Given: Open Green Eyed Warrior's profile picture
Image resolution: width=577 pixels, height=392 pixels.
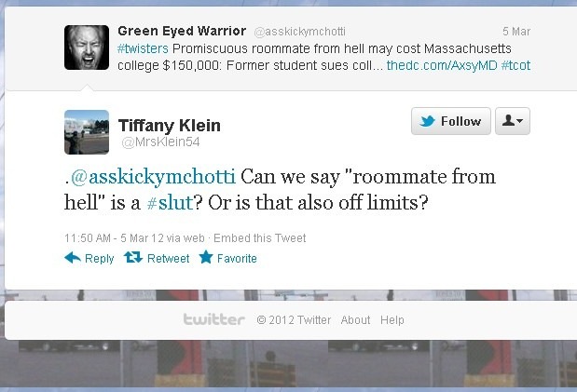Looking at the screenshot, I should coord(87,47).
